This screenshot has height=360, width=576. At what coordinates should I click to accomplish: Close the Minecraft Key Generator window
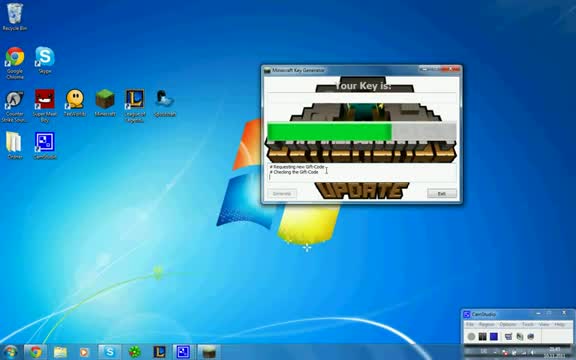click(452, 69)
